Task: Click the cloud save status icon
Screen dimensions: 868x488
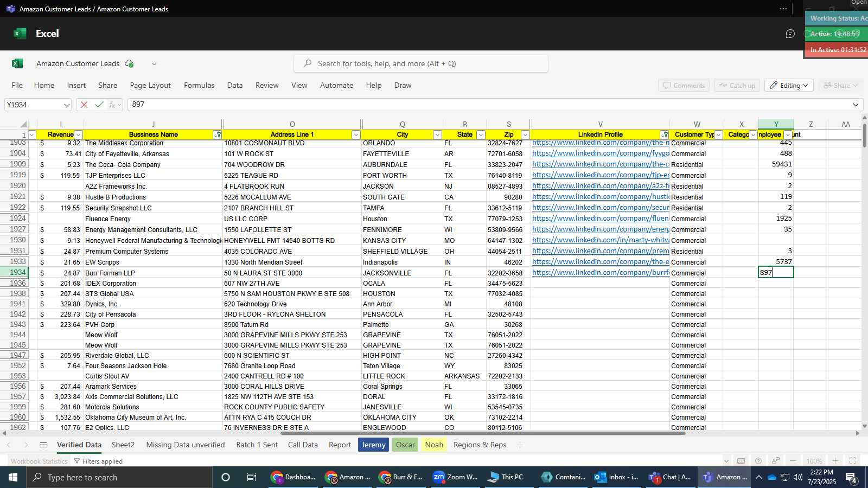Action: (x=129, y=63)
